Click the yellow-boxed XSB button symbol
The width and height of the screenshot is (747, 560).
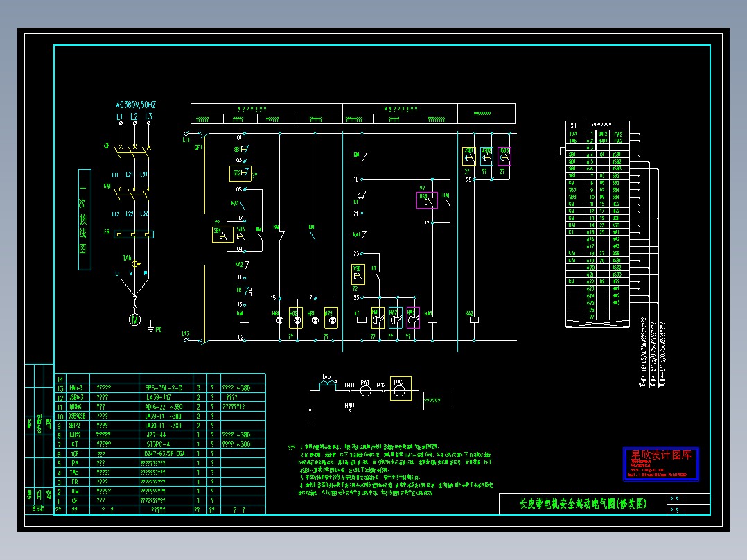358,274
